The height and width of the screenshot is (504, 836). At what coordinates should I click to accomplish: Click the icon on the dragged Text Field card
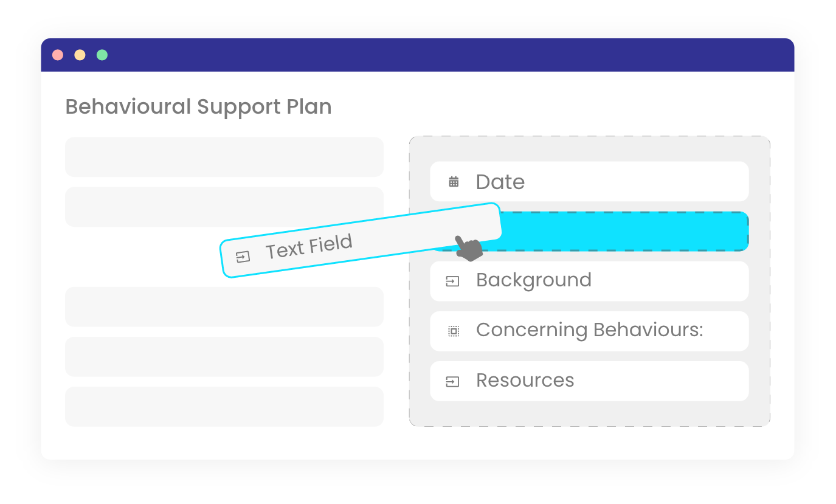243,257
